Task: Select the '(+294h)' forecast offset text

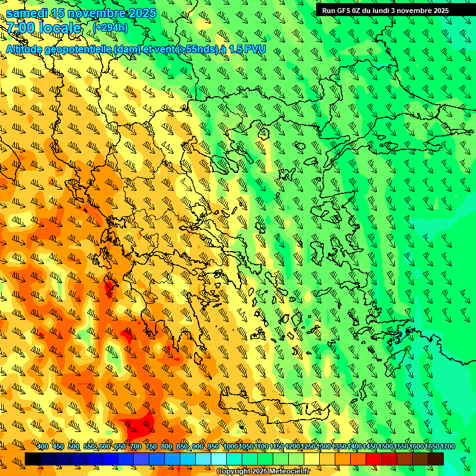Action: (110, 28)
